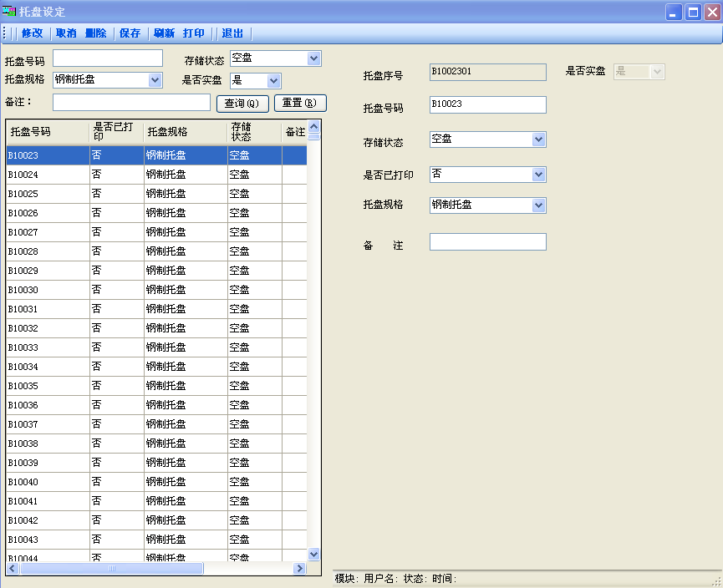Select table row B10033
The width and height of the screenshot is (723, 588).
pos(157,347)
